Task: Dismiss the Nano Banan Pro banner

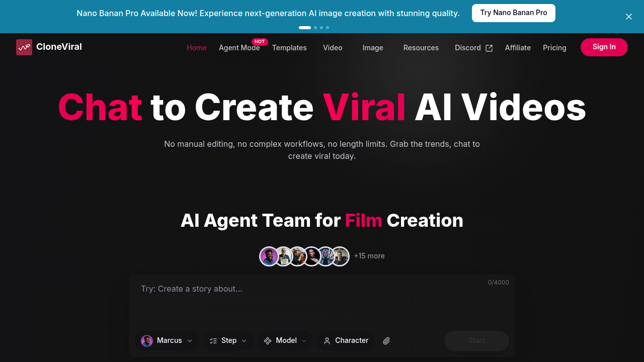Action: point(629,17)
